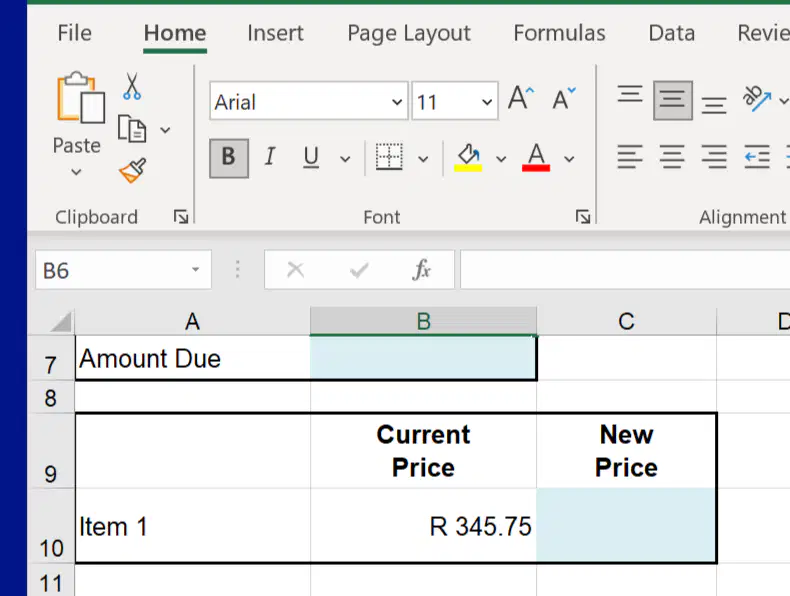
Task: Select the Current Price header cell
Action: [423, 451]
